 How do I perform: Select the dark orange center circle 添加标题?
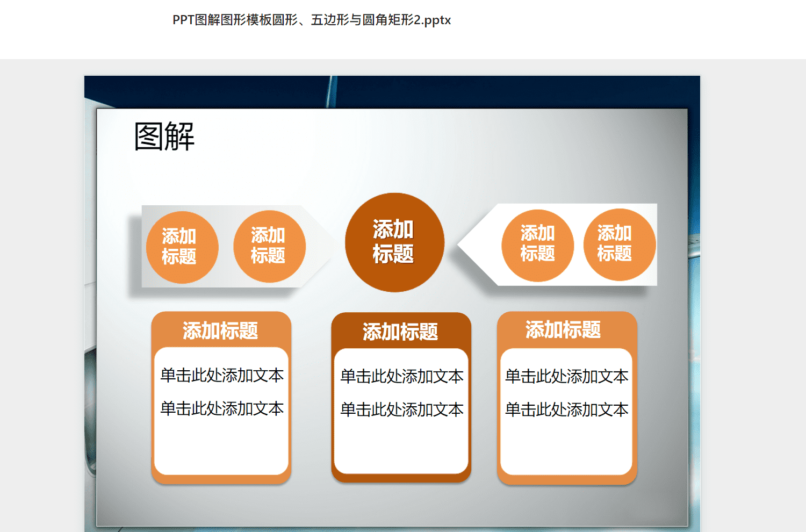point(394,242)
